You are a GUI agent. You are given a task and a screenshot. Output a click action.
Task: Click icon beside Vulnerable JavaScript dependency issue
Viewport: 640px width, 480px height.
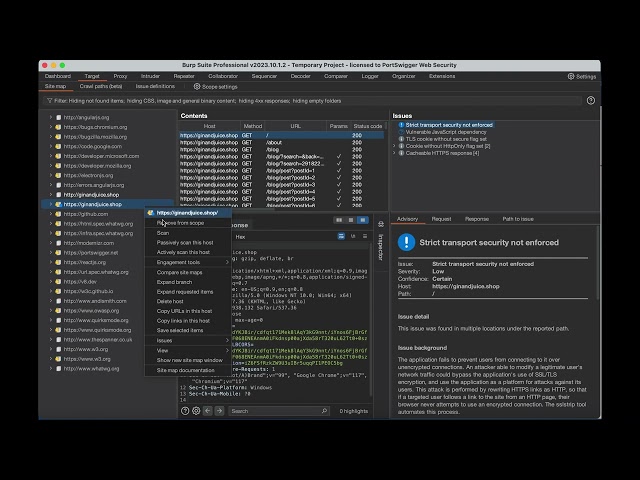(401, 132)
